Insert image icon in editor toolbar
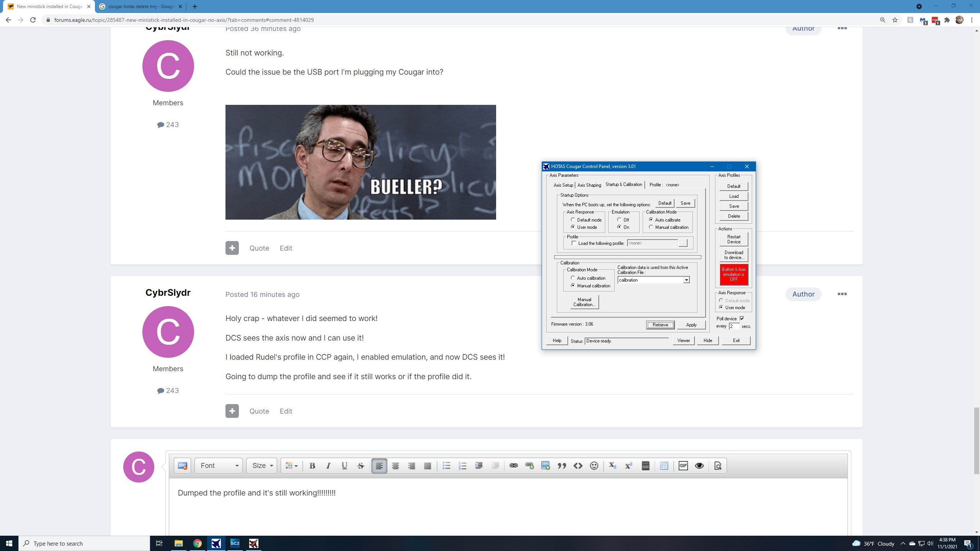 546,466
